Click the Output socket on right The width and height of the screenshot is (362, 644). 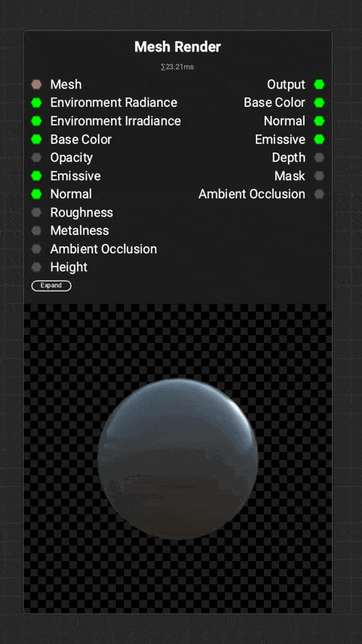tap(319, 85)
